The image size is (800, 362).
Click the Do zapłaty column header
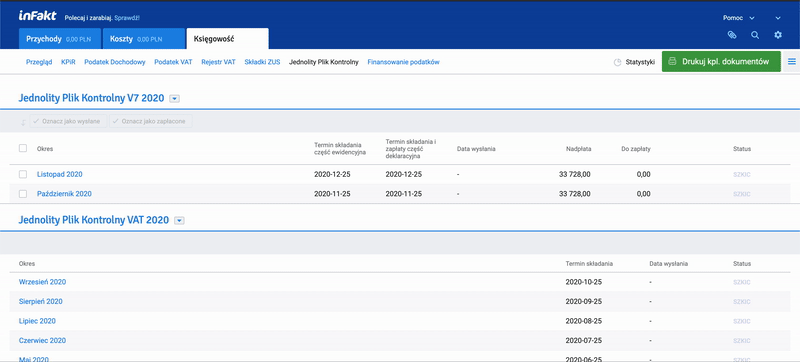(x=636, y=149)
